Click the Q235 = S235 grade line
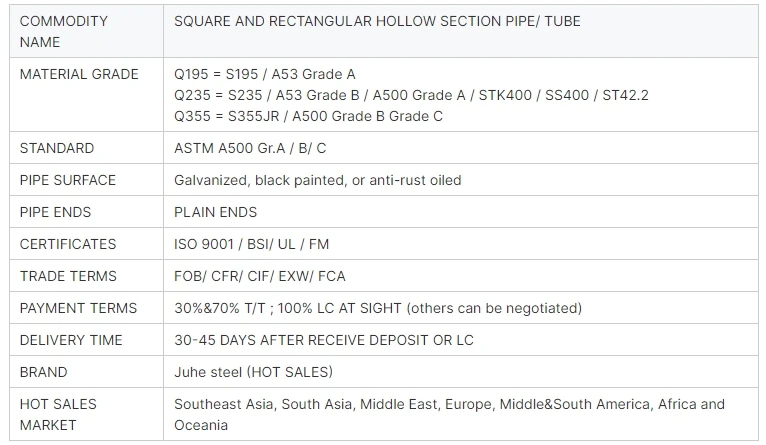766x445 pixels. pyautogui.click(x=411, y=95)
